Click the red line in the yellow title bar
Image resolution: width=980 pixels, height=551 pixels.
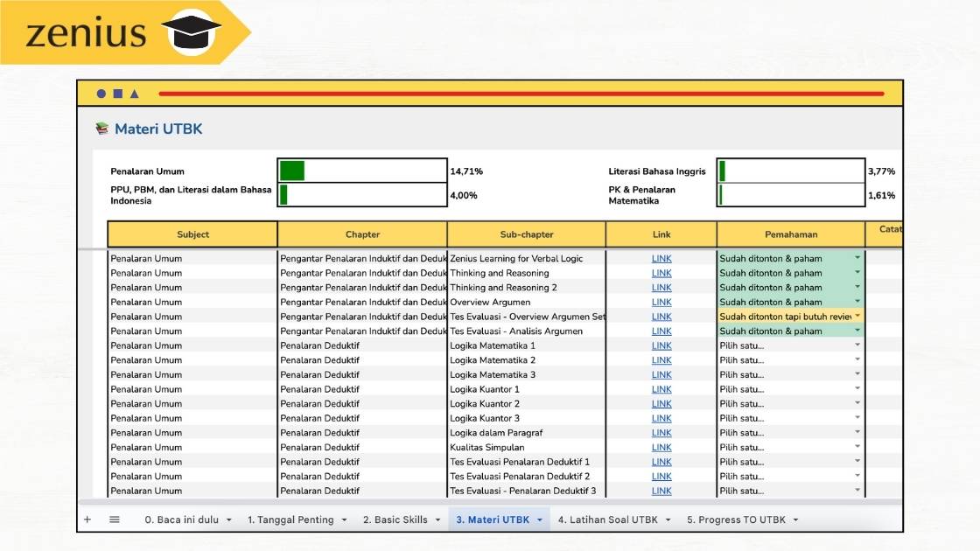521,94
